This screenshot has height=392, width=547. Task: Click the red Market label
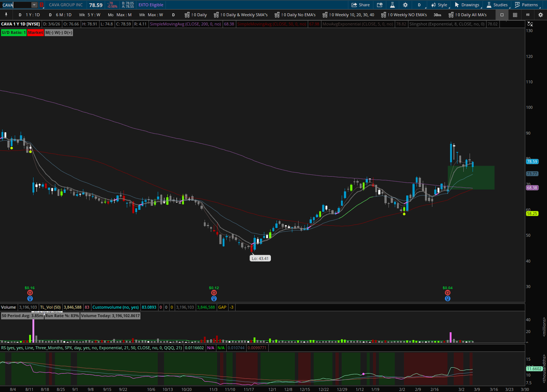[35, 33]
